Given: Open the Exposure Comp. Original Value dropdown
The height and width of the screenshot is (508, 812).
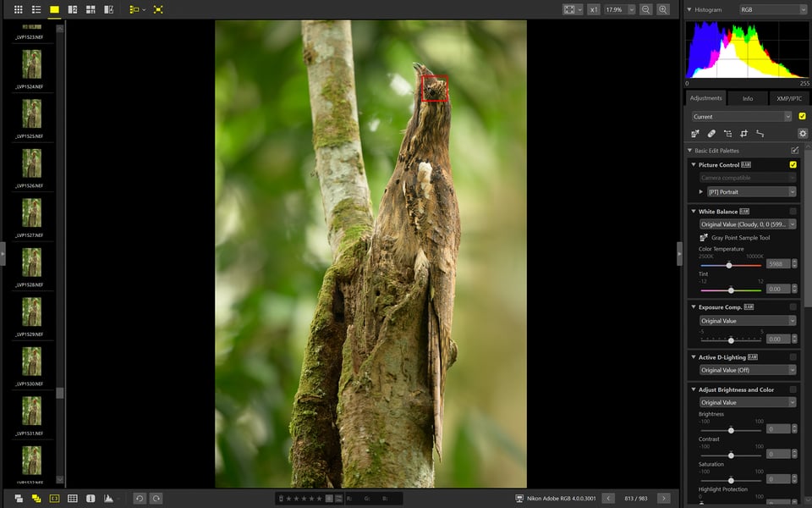Looking at the screenshot, I should click(x=747, y=321).
